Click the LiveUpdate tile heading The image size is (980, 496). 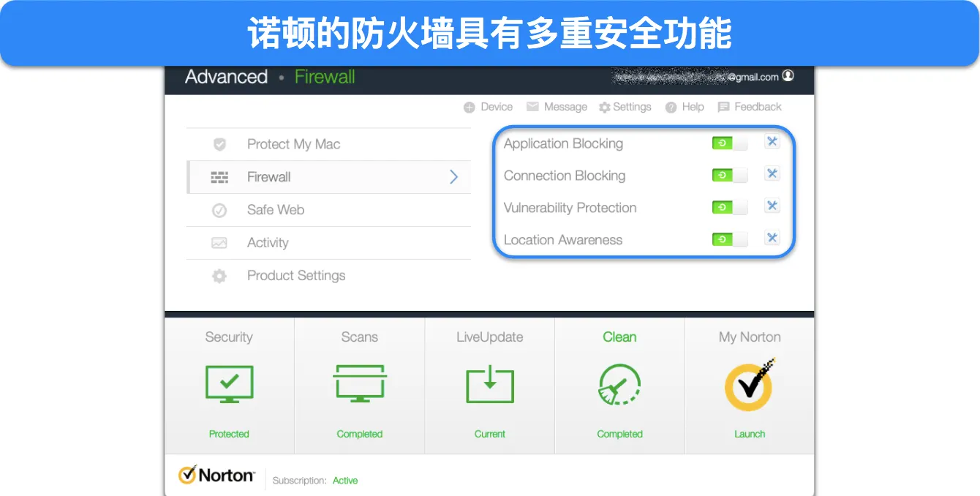(489, 337)
